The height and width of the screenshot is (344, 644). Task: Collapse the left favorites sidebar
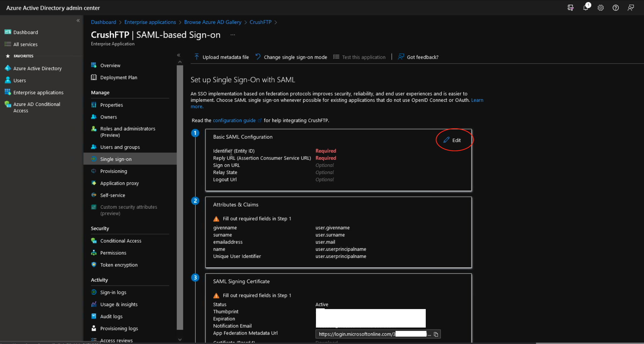pyautogui.click(x=78, y=20)
